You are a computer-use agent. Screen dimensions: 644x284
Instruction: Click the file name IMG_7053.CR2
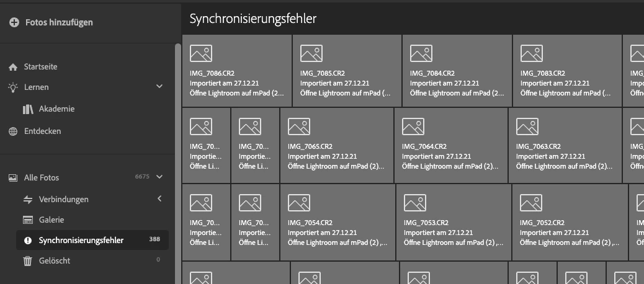[x=426, y=223]
